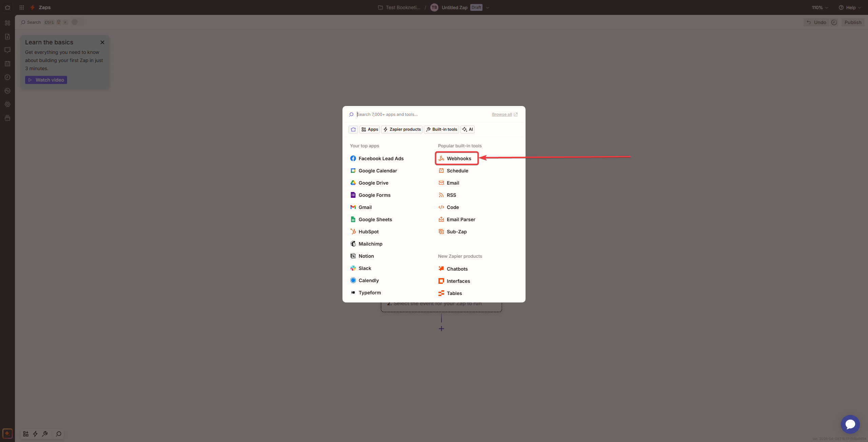Choose Google Forms app
This screenshot has width=868, height=442.
370,195
